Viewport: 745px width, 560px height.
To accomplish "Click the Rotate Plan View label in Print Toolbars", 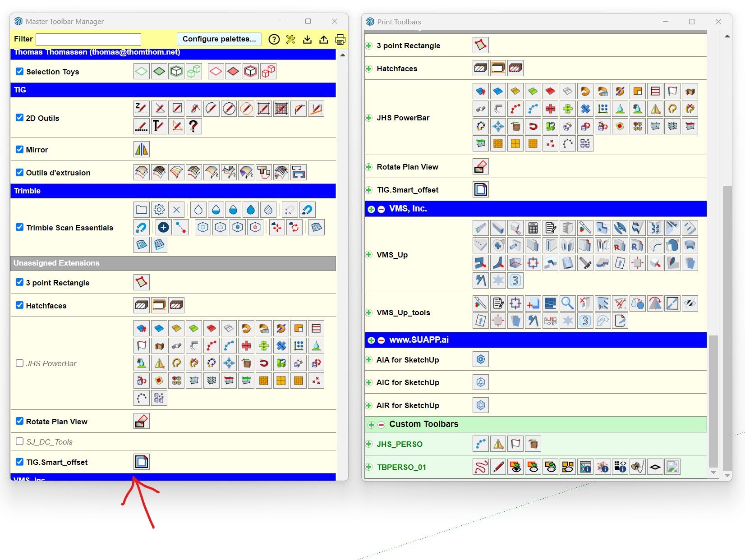I will [x=407, y=167].
